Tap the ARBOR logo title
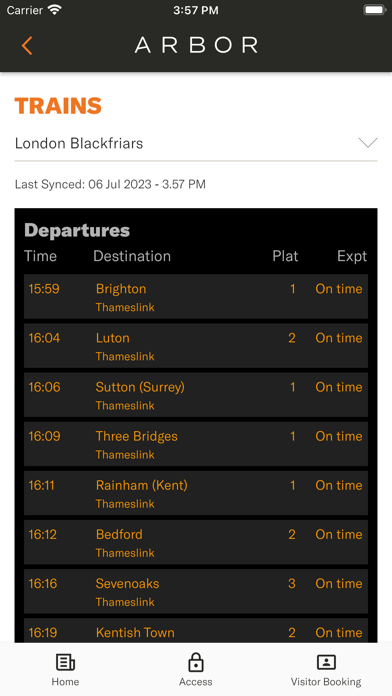This screenshot has height=696, width=392. 196,45
